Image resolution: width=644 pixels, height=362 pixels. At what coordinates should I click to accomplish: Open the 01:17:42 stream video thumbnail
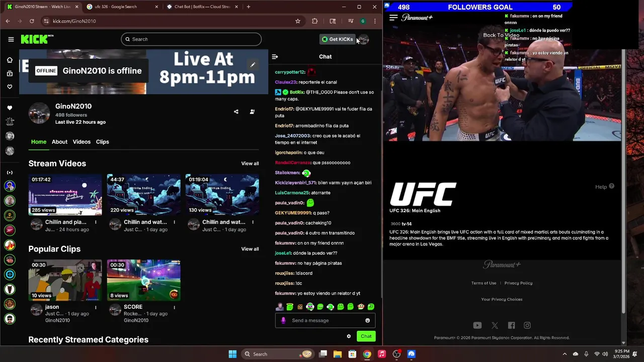(x=65, y=195)
